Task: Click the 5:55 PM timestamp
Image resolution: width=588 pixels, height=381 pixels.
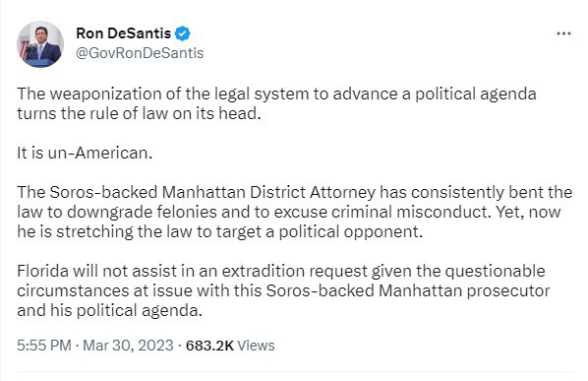Action: [44, 346]
